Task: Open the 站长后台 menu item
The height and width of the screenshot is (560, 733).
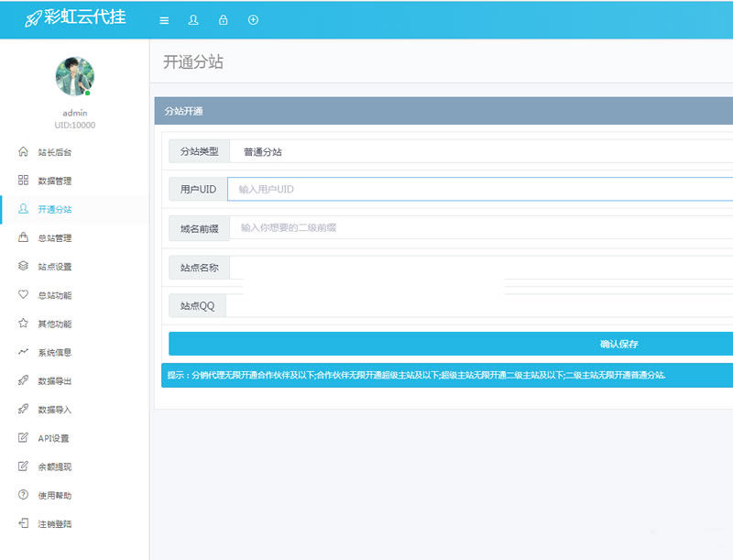Action: 75,152
